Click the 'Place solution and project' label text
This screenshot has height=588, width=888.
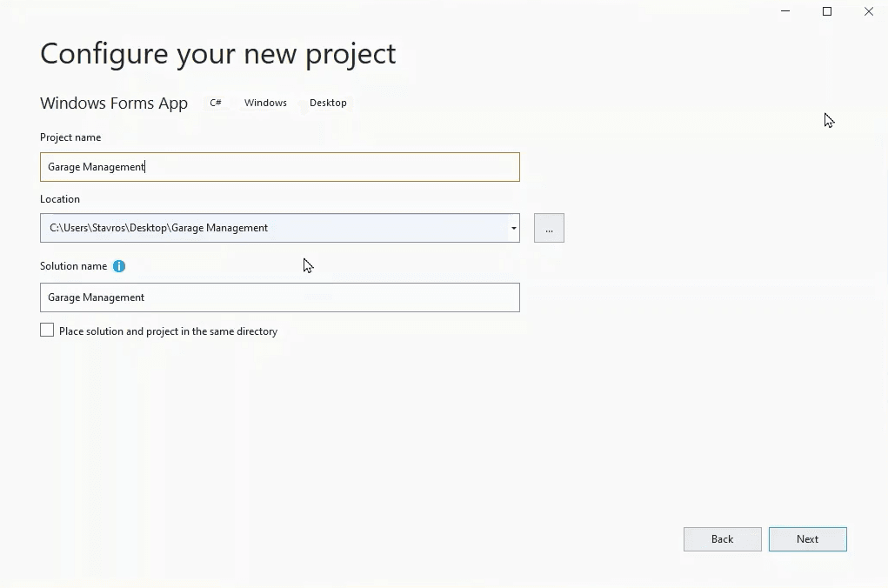pos(168,331)
